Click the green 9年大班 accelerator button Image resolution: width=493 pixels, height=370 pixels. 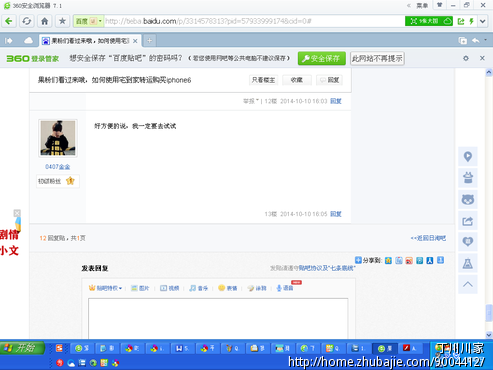pos(429,21)
